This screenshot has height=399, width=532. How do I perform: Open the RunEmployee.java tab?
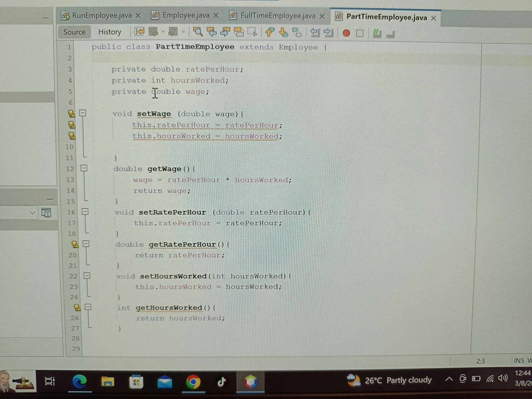[x=102, y=15]
